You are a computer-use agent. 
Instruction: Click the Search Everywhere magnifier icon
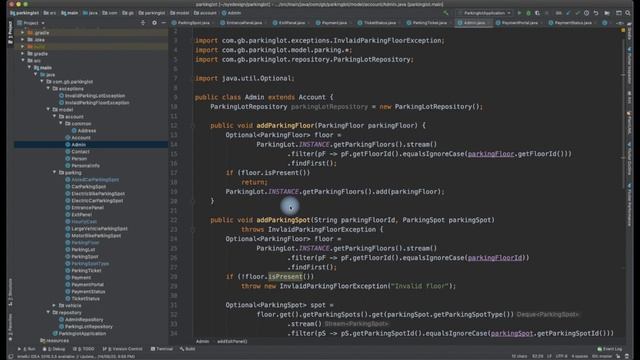[x=628, y=13]
